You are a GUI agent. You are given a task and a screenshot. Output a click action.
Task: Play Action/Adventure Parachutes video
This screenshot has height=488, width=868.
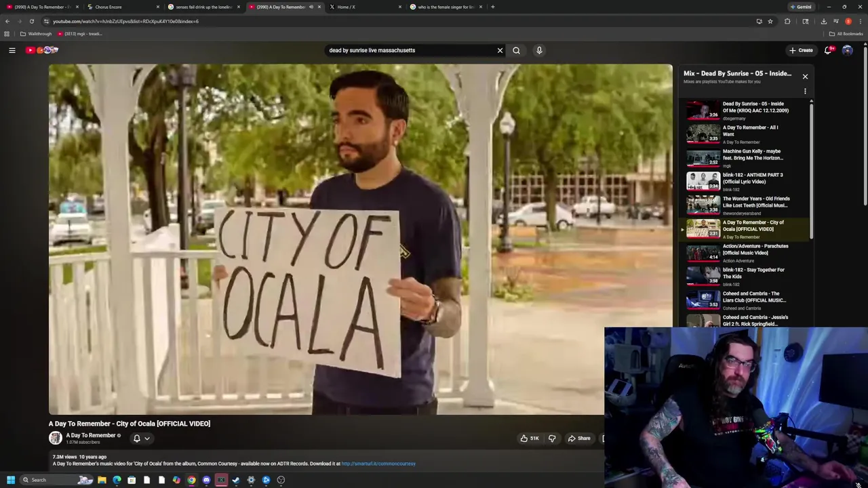745,253
